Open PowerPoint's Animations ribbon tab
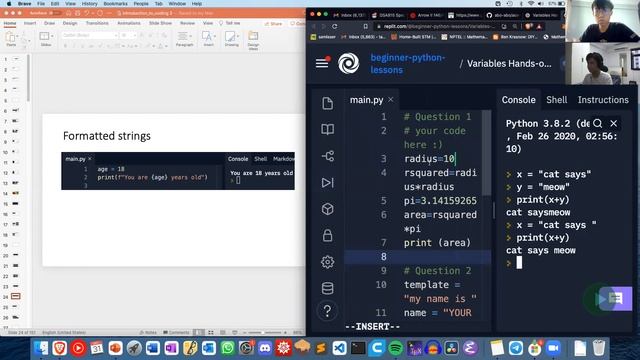The image size is (640, 360). coord(129,23)
